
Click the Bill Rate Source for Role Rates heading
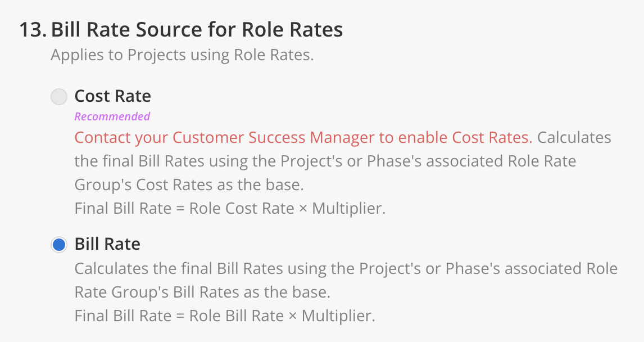[x=197, y=30]
